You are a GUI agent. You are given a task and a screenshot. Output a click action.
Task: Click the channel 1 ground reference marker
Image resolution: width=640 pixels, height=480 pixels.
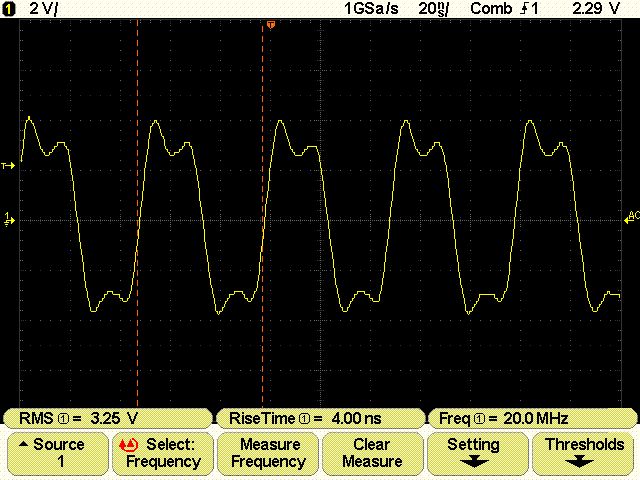click(9, 219)
